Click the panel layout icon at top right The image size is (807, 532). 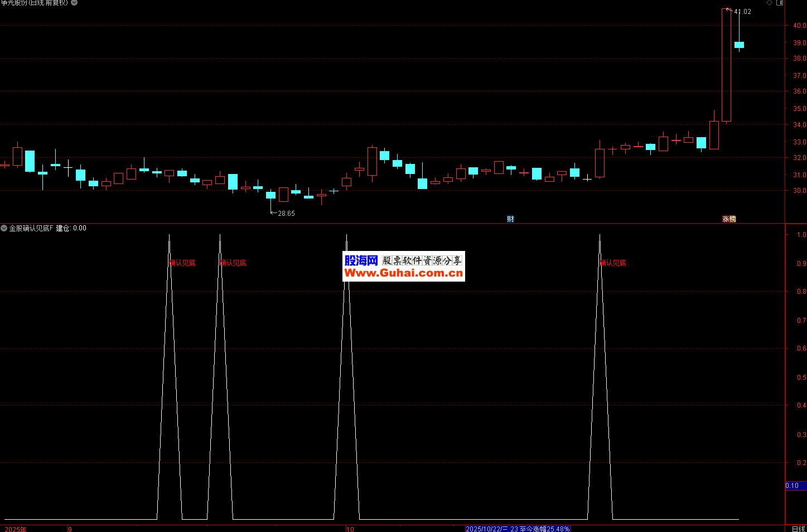point(780,3)
